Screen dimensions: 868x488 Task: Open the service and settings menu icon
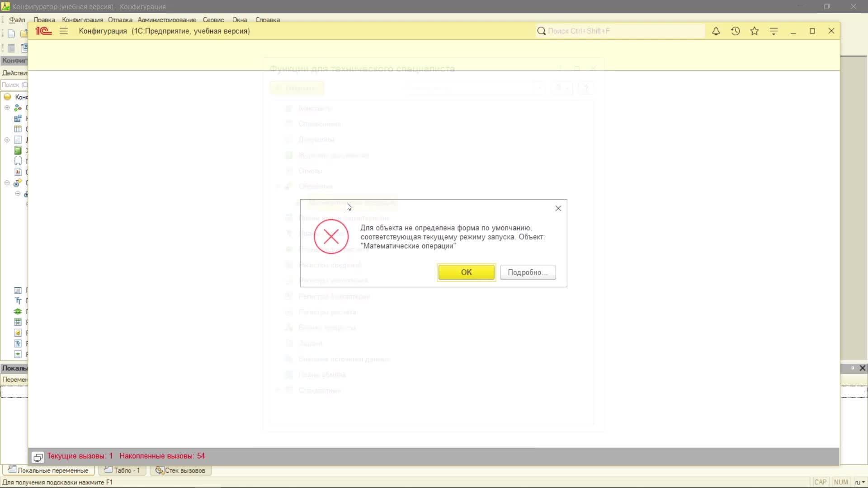click(x=774, y=31)
